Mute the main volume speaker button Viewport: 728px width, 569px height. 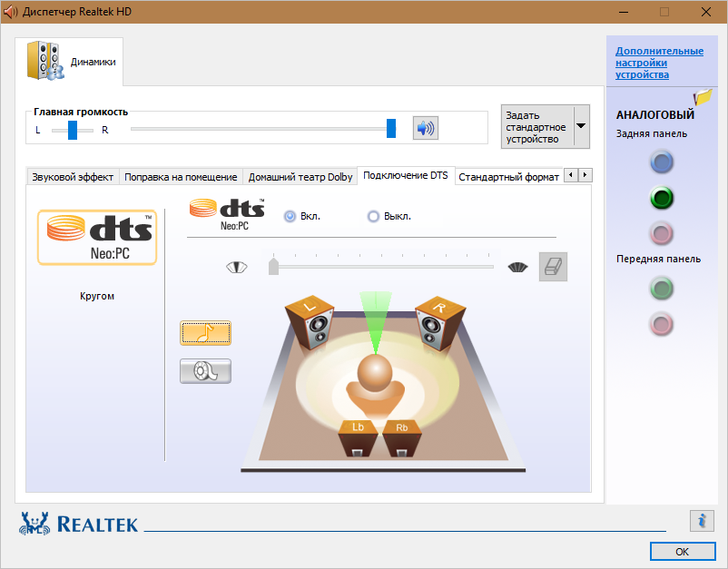pos(426,128)
